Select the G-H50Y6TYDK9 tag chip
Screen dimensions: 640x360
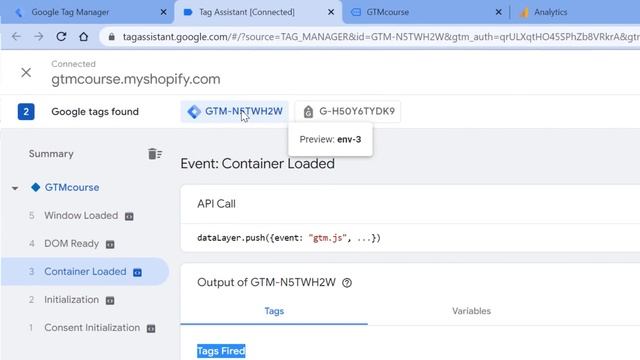[348, 111]
